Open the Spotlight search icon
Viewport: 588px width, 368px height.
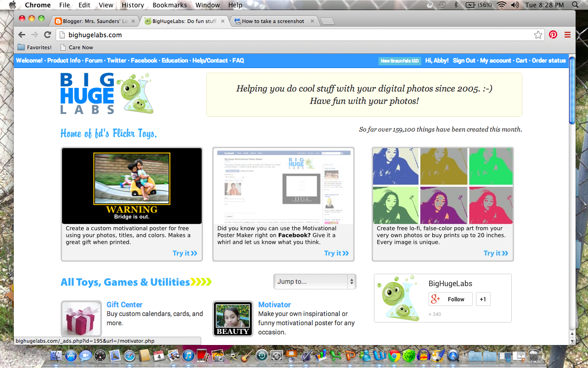(576, 5)
